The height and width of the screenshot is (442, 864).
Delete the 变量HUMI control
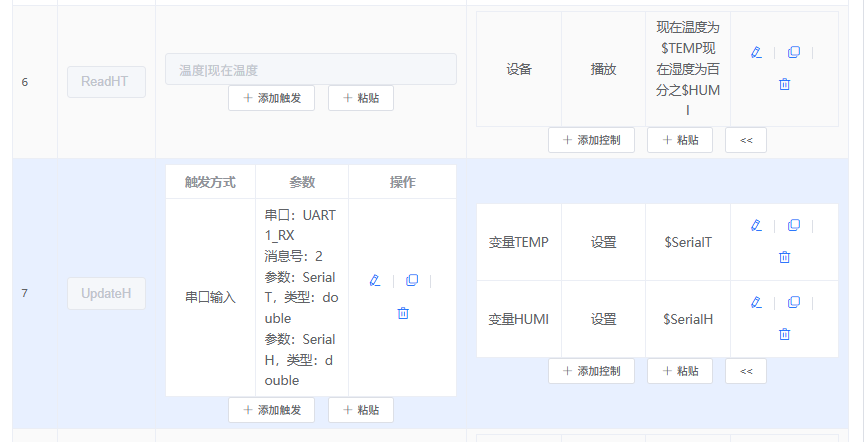pos(785,334)
